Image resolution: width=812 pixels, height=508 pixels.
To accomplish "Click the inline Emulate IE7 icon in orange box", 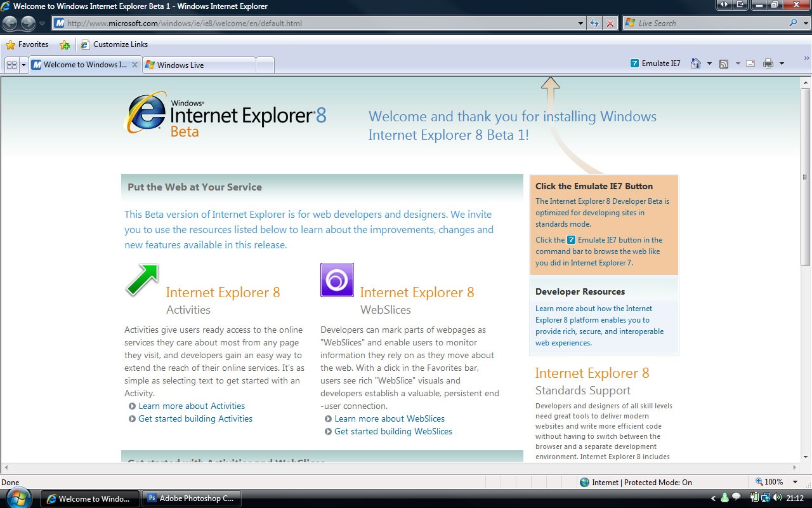I will (x=571, y=240).
